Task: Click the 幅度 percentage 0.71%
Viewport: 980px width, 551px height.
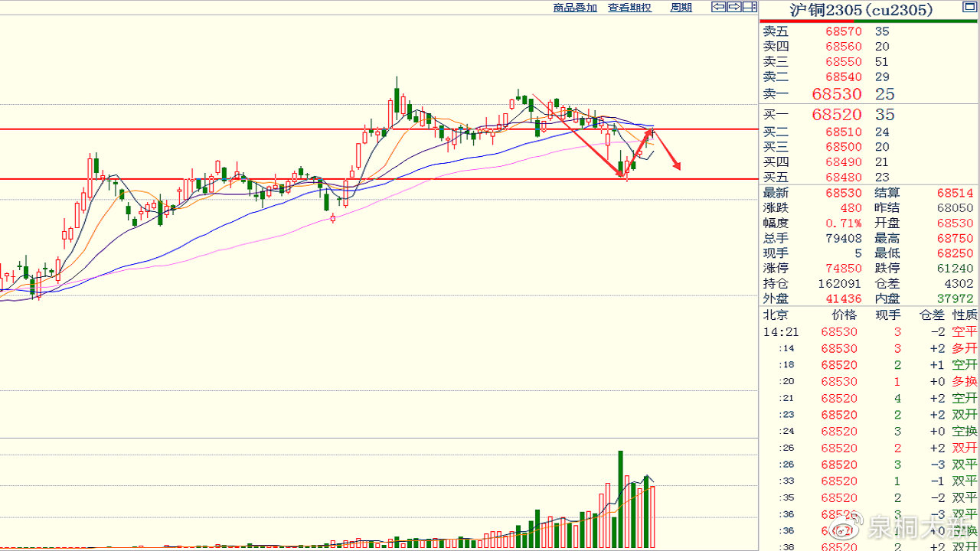Action: (x=845, y=223)
